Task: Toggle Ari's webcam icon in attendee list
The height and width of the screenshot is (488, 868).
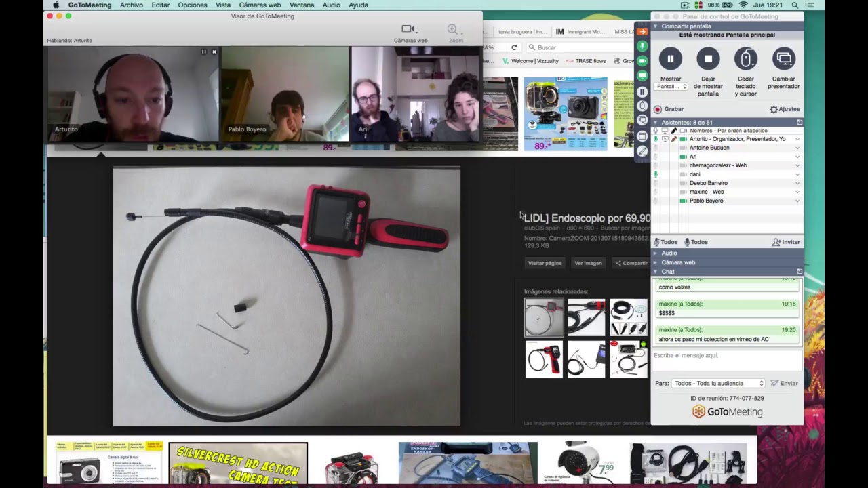Action: 683,157
